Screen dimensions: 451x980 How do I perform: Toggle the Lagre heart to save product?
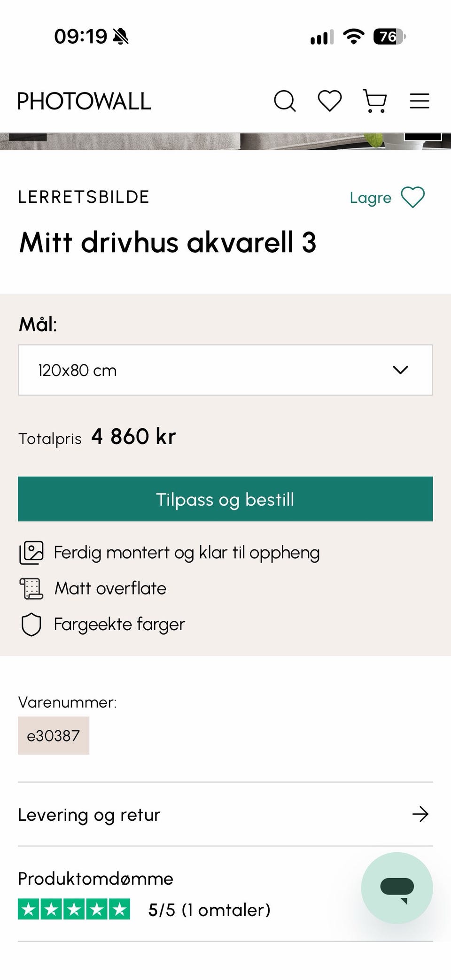click(413, 197)
